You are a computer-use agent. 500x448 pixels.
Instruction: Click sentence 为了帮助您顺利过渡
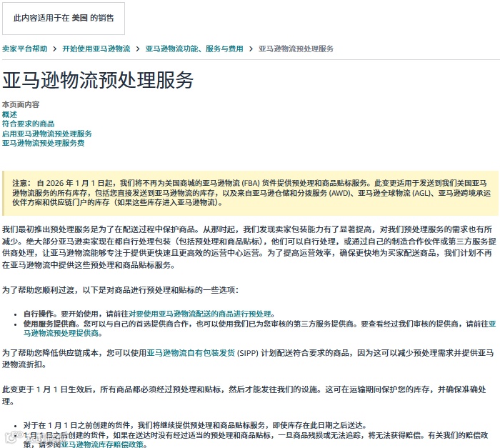120,290
